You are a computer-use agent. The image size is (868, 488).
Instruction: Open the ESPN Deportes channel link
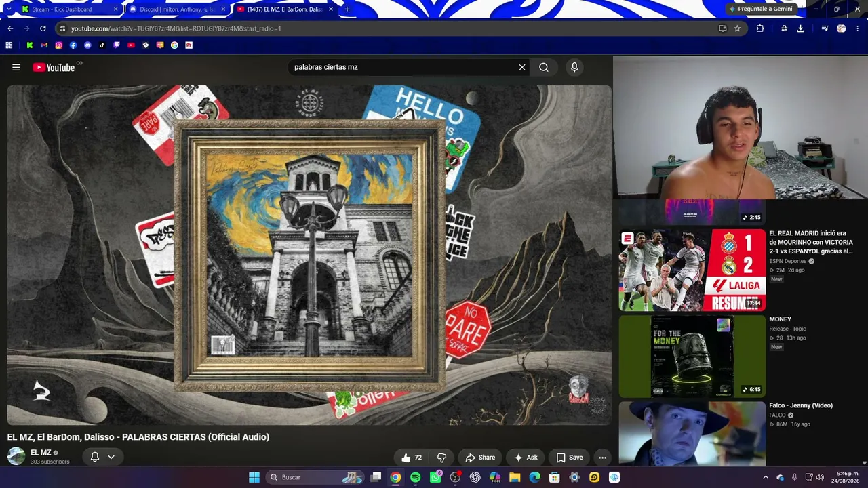click(x=788, y=261)
